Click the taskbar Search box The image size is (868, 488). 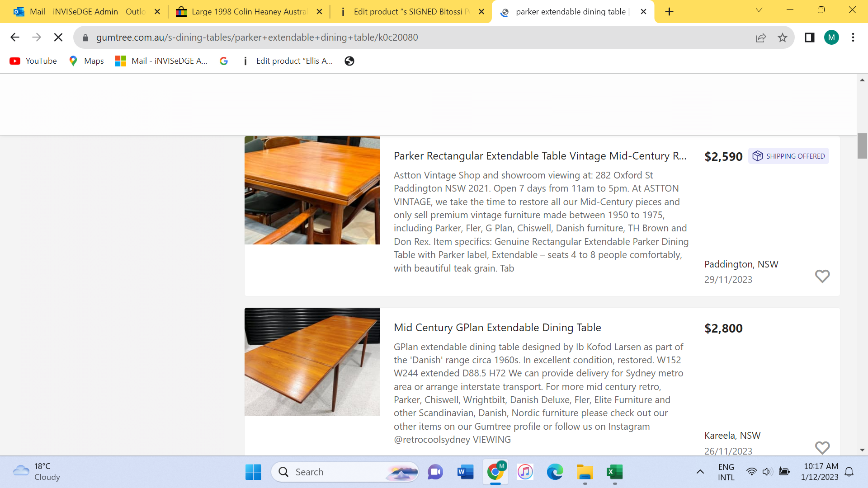click(345, 472)
